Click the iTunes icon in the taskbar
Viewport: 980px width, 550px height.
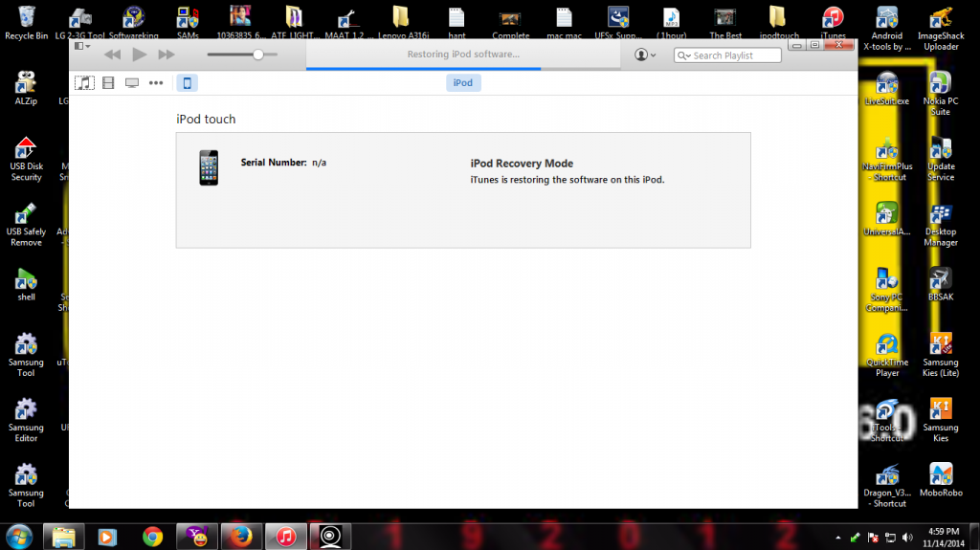pyautogui.click(x=284, y=535)
